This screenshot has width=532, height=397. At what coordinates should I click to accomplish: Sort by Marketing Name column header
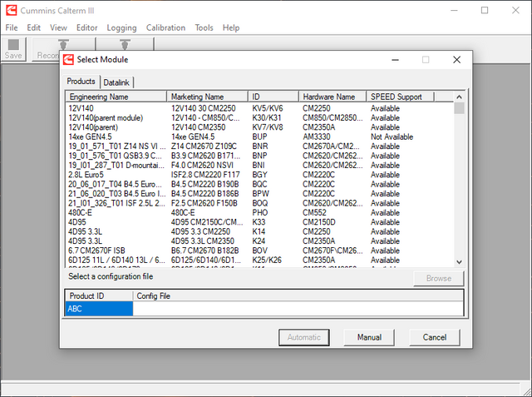tap(207, 97)
